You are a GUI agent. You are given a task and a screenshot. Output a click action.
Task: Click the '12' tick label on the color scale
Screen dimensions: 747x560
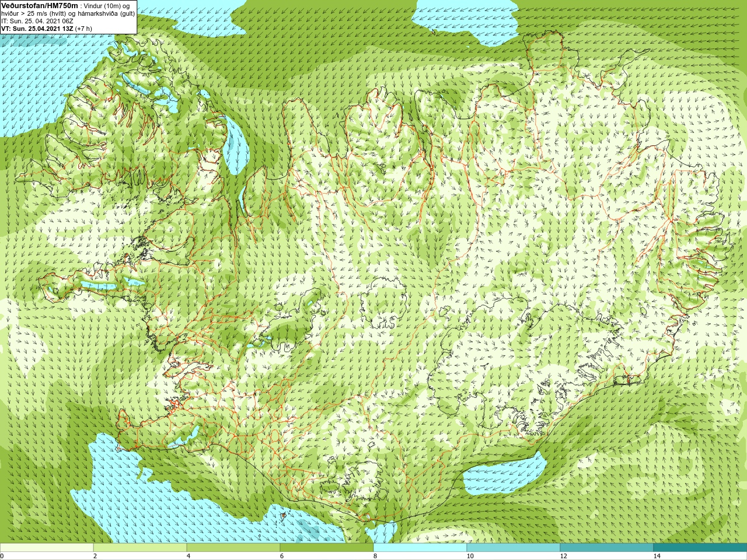click(563, 556)
